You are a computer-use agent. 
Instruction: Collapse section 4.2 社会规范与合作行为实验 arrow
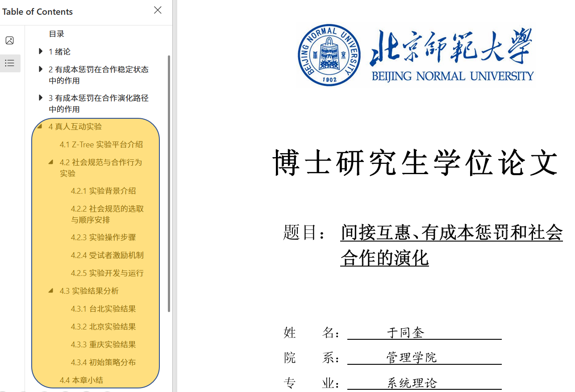[51, 163]
